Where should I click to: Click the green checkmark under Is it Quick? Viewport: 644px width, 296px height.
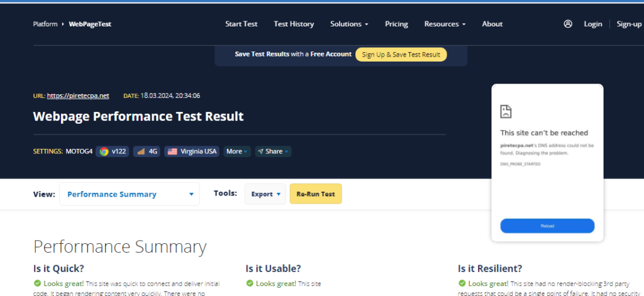37,283
